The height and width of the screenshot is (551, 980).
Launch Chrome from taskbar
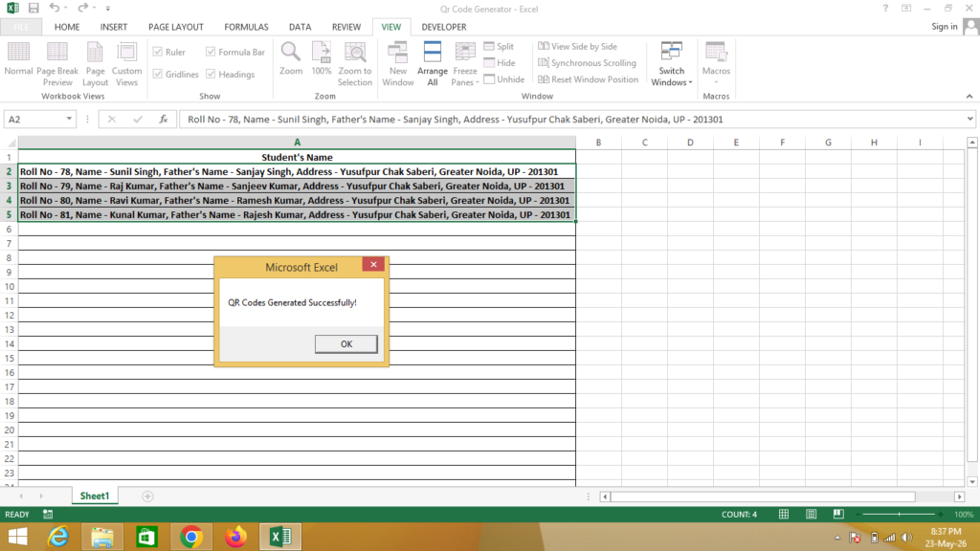pyautogui.click(x=191, y=537)
